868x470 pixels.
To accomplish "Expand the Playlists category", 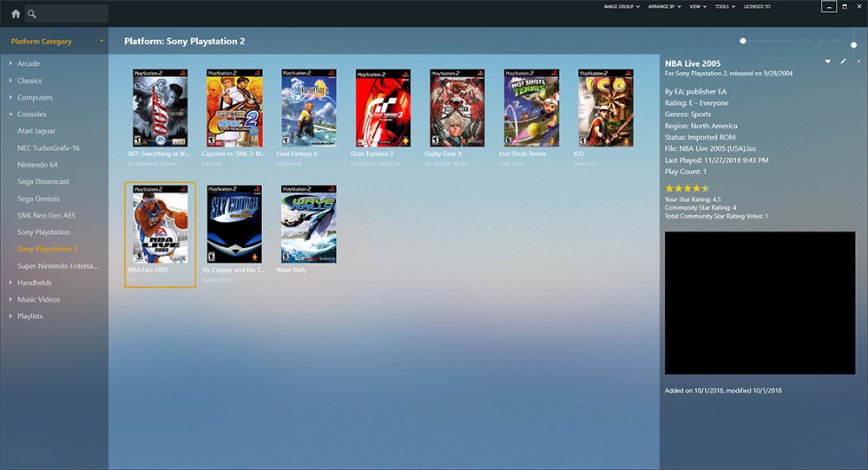I will [10, 317].
